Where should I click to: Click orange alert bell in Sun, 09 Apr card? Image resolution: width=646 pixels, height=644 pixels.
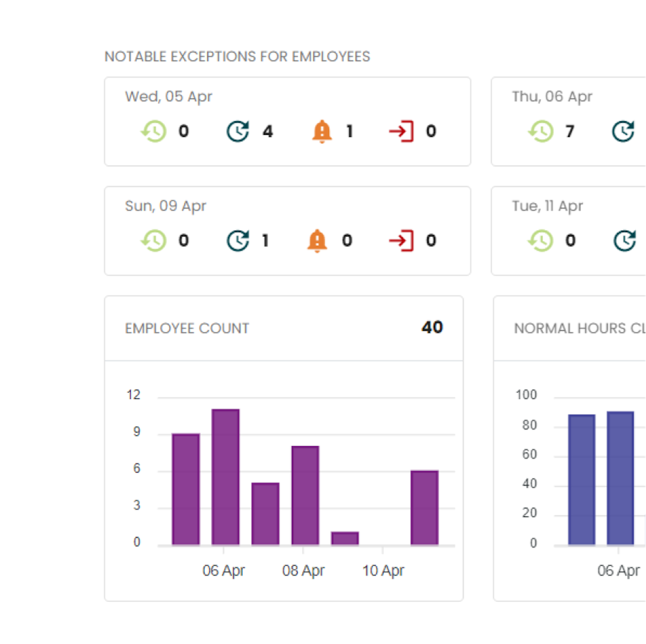[x=317, y=241]
